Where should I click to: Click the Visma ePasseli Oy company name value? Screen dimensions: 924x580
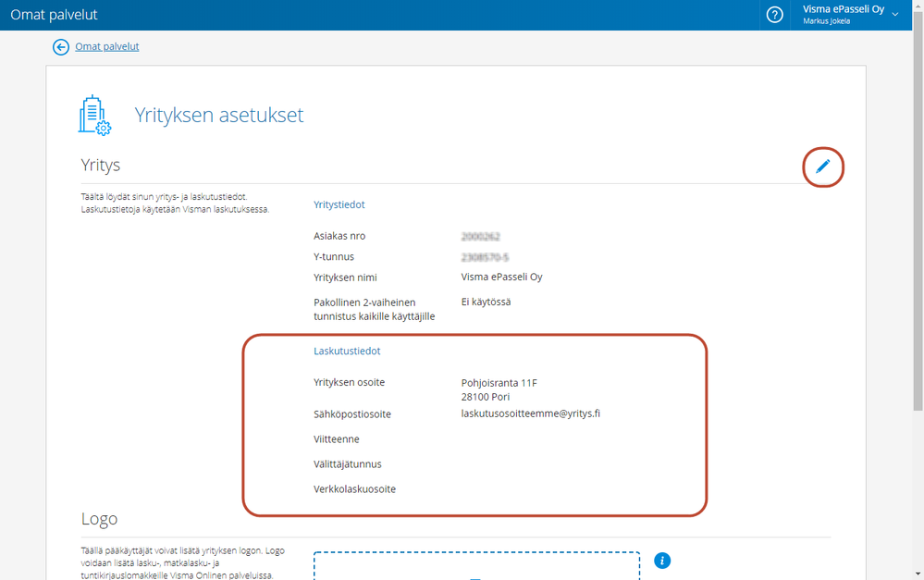(x=501, y=277)
